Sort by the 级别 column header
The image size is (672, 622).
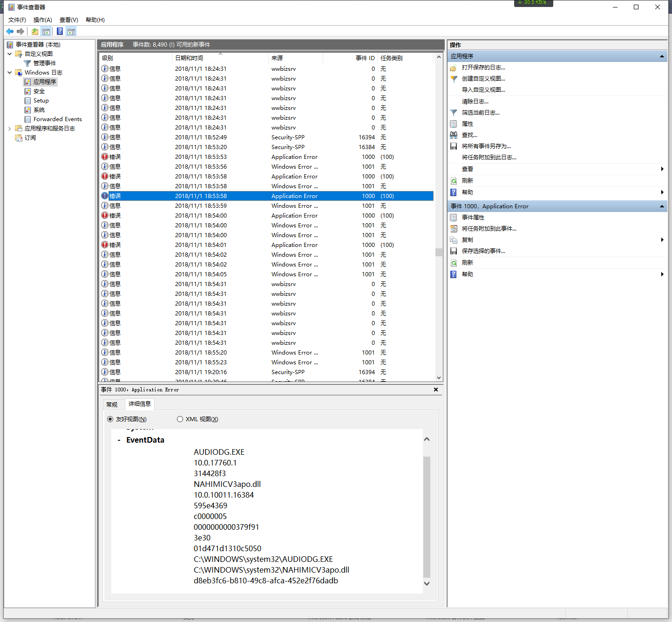click(136, 58)
